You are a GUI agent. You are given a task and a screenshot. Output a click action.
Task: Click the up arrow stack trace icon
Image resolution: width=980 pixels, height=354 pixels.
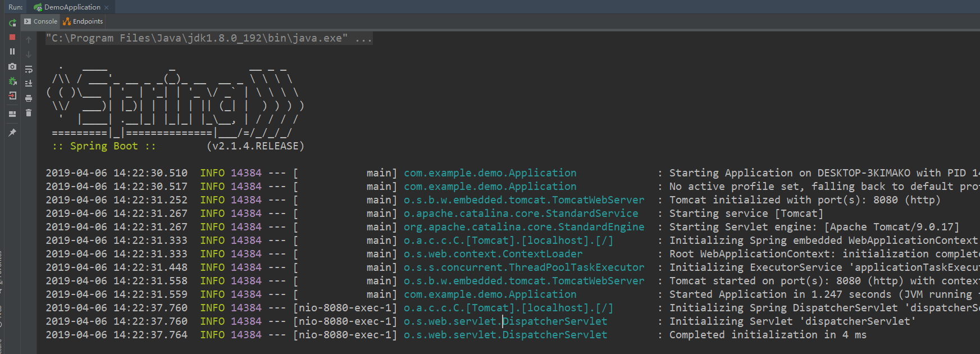coord(29,40)
